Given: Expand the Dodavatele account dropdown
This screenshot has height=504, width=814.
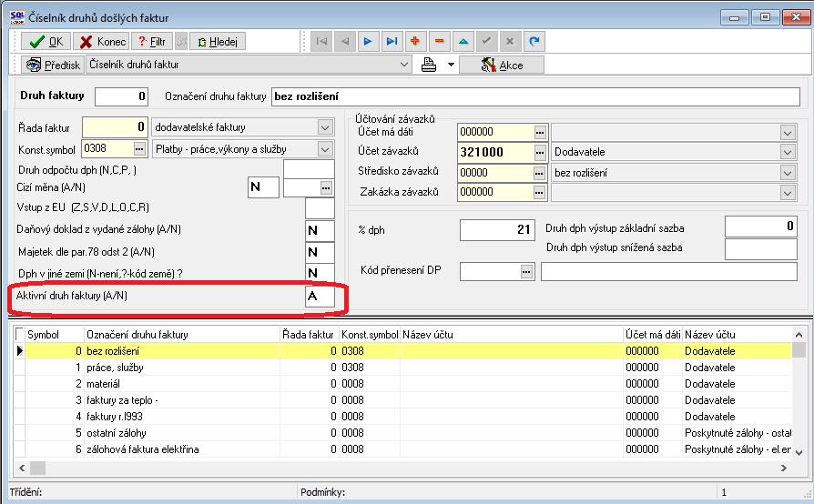Looking at the screenshot, I should click(x=788, y=153).
